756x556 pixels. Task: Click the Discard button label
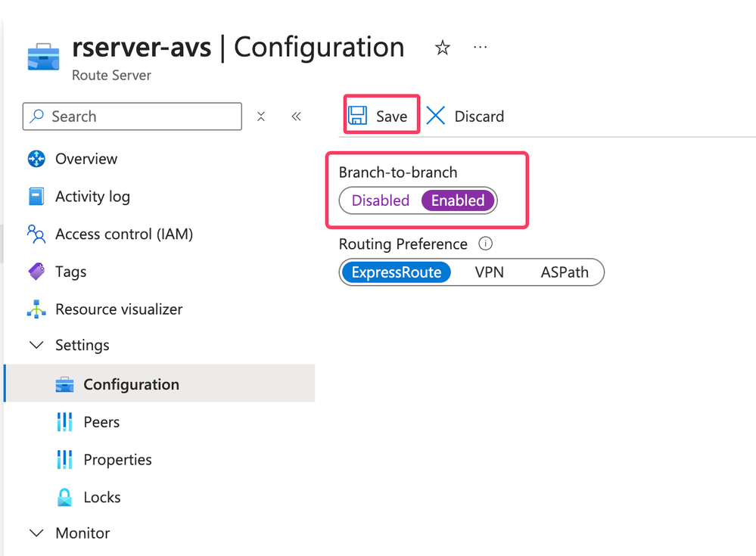[x=479, y=116]
